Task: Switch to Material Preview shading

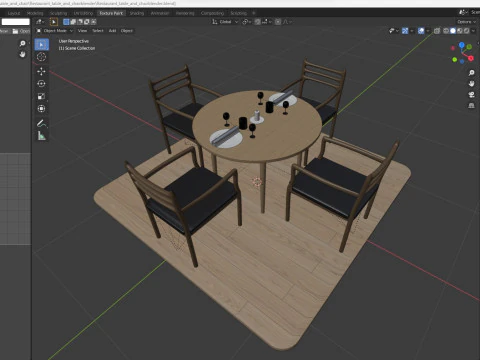Action: click(x=460, y=31)
